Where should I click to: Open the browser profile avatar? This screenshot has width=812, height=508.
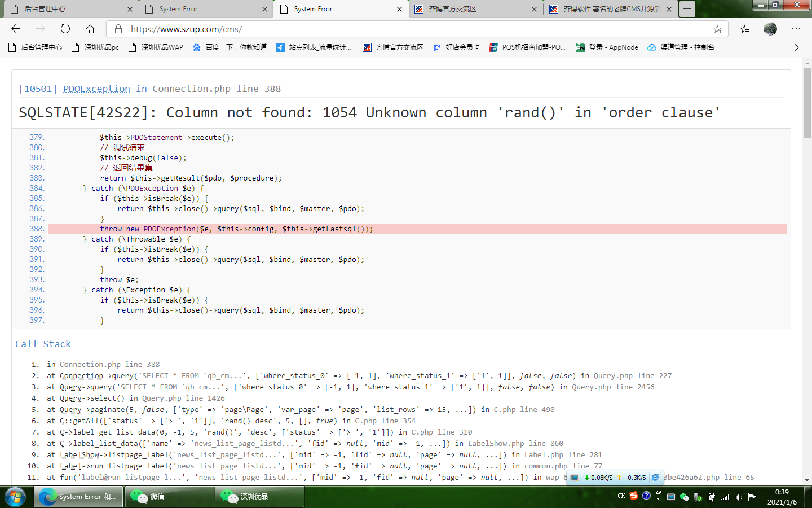coord(770,29)
